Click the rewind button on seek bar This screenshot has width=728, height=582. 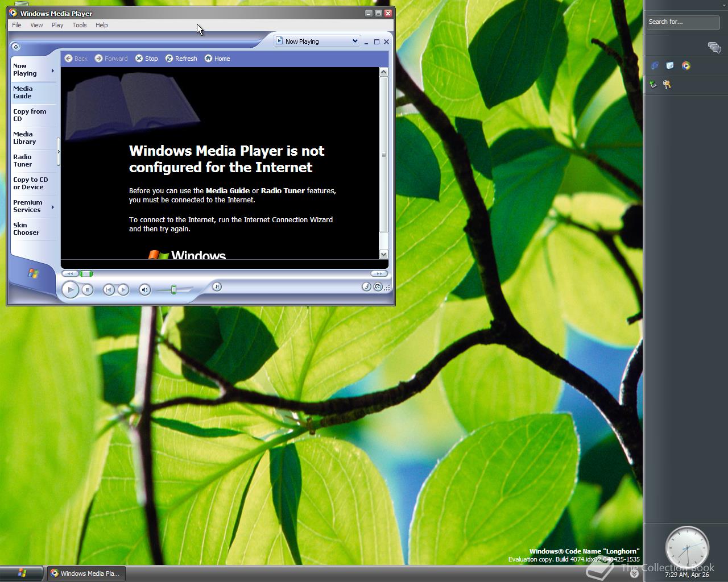(70, 274)
